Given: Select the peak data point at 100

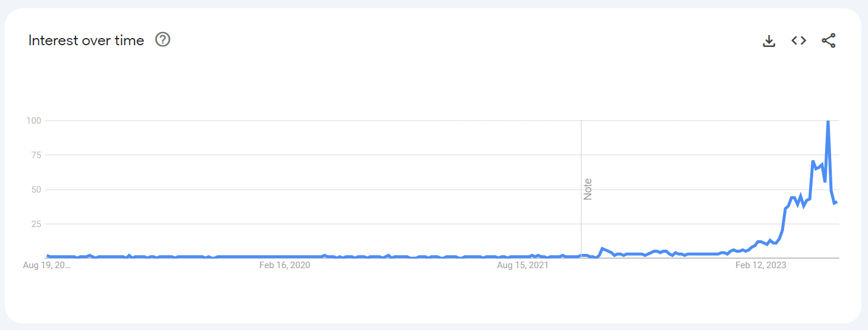Looking at the screenshot, I should click(x=828, y=121).
